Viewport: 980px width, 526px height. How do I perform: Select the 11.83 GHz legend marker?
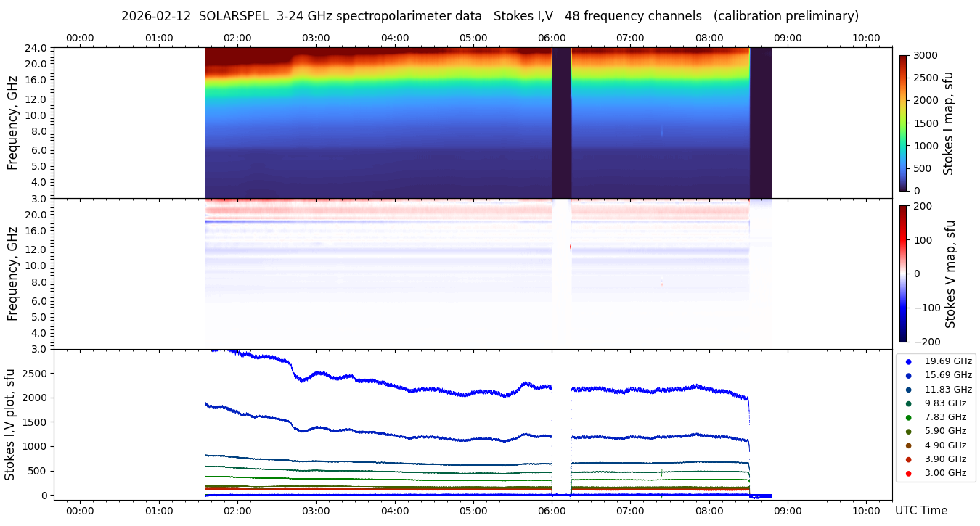[x=908, y=390]
